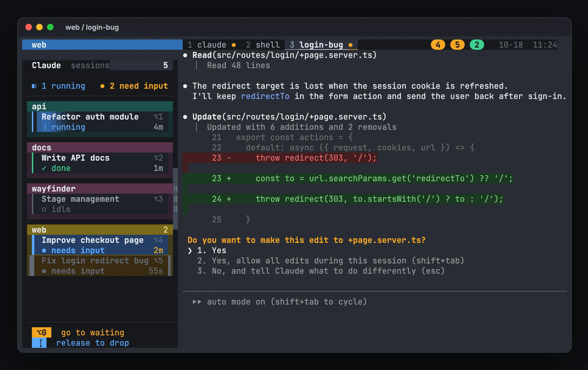The image size is (588, 370).
Task: Click the Claude sessions header count 5
Action: coord(165,65)
